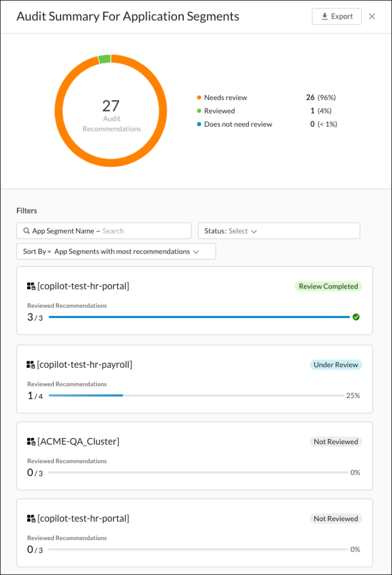Click segment icon beside copilot-test-hr-payroll
Screen dimensions: 392x575
(31, 364)
